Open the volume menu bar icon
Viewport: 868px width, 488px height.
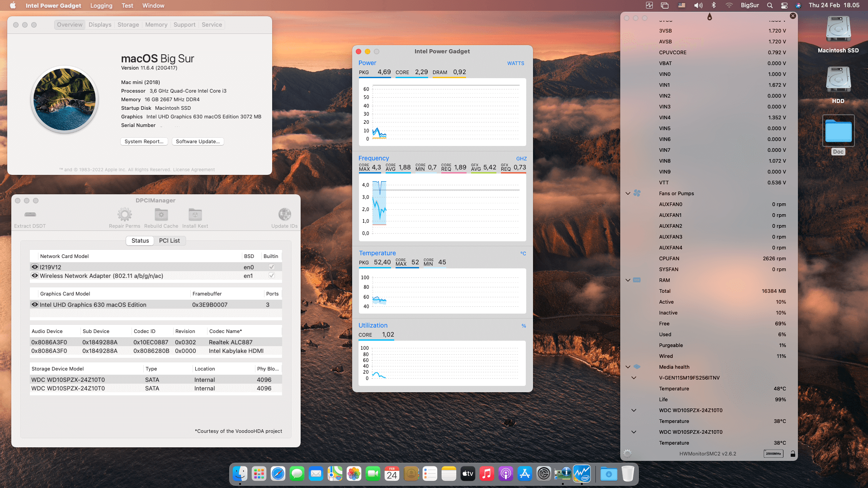click(x=698, y=5)
